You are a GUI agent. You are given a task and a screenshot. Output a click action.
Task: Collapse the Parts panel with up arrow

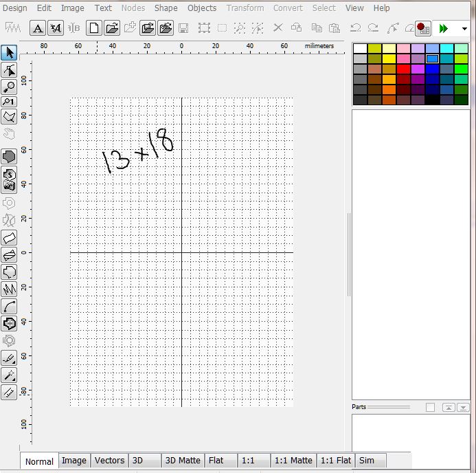click(448, 408)
